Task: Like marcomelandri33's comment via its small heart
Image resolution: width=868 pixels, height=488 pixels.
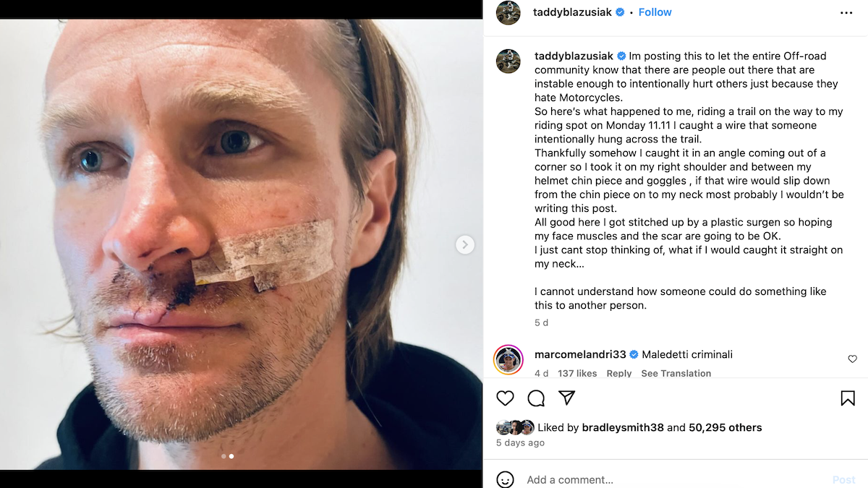Action: tap(852, 359)
